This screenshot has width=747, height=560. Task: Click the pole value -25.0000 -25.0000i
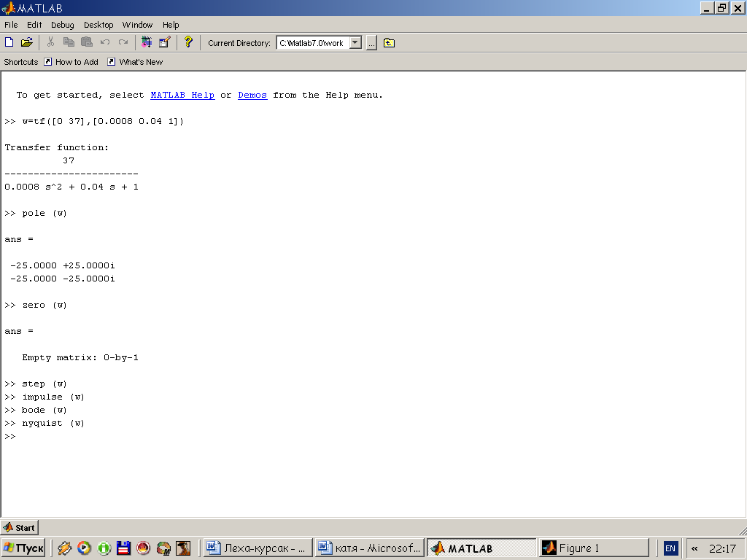[x=63, y=279]
